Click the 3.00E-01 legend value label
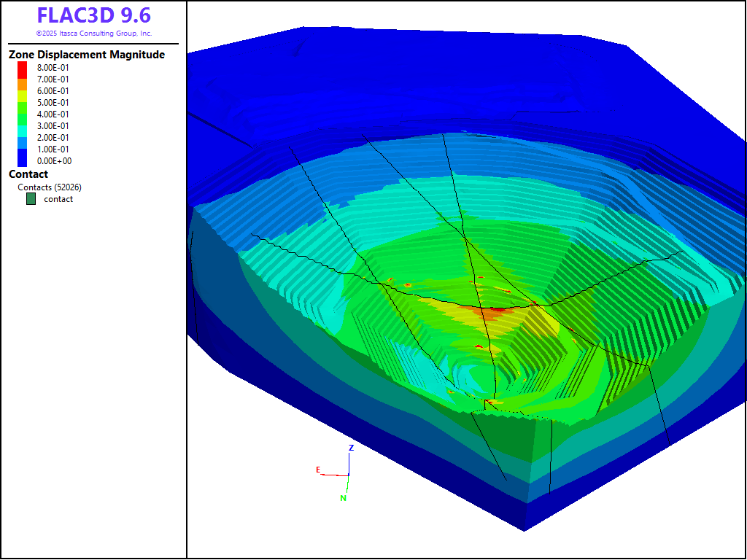The image size is (747, 560). click(53, 126)
